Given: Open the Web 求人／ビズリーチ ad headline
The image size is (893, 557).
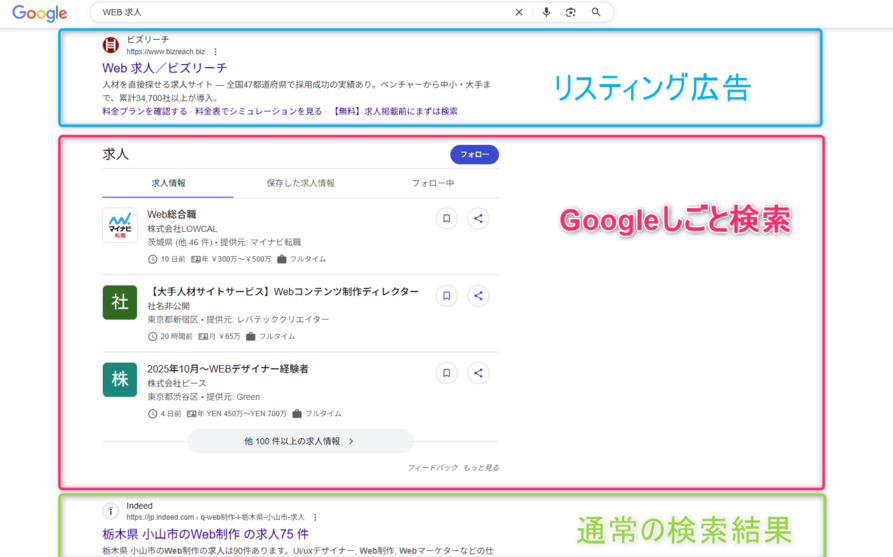Looking at the screenshot, I should click(165, 68).
